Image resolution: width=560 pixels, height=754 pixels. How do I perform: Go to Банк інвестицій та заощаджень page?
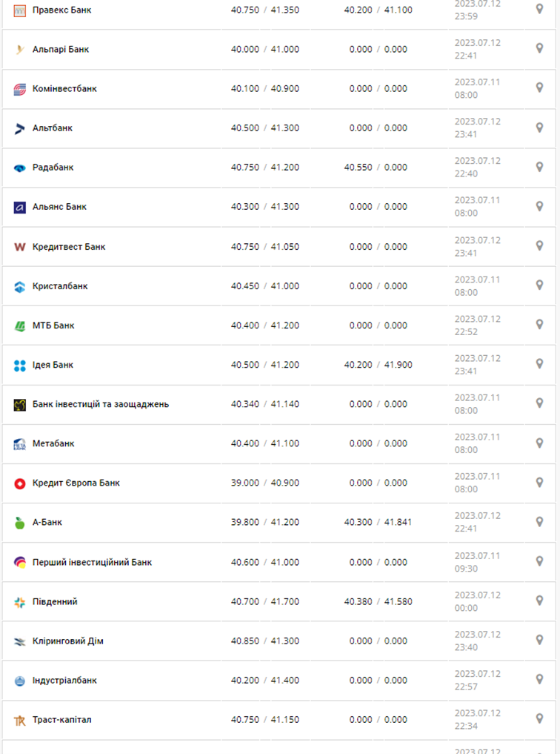pyautogui.click(x=101, y=404)
